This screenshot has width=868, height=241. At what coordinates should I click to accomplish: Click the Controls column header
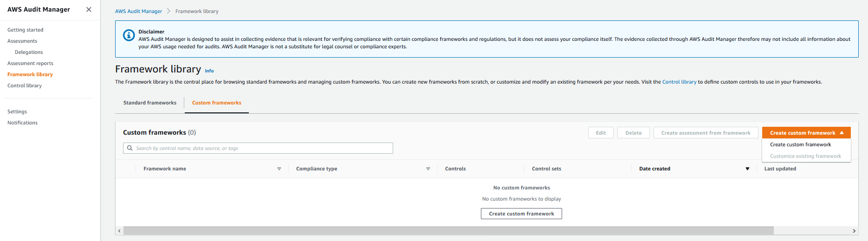455,169
